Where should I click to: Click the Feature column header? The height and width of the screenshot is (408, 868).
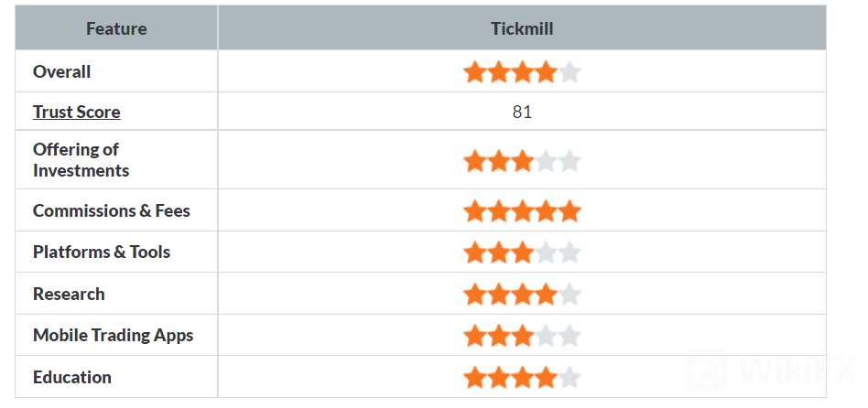click(116, 28)
